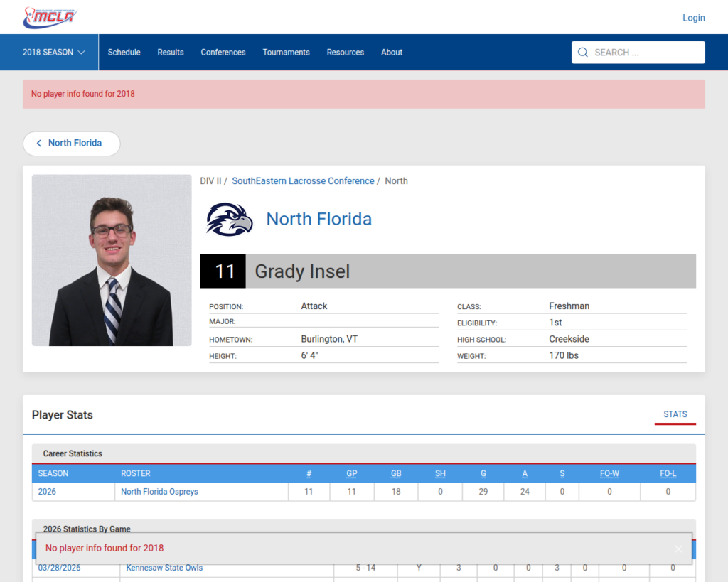
Task: Open the 2026 season link
Action: [x=47, y=492]
